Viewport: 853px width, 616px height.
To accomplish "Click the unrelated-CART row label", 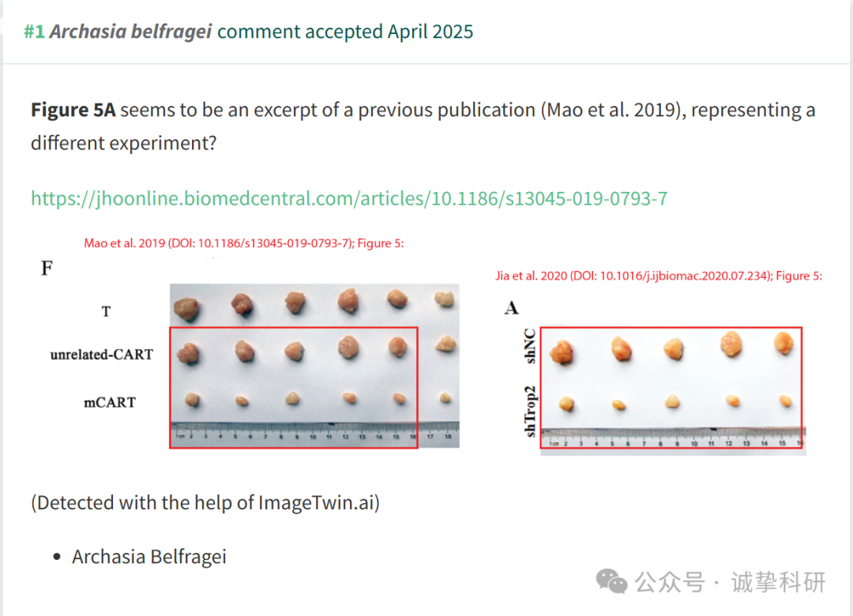I will pyautogui.click(x=102, y=355).
